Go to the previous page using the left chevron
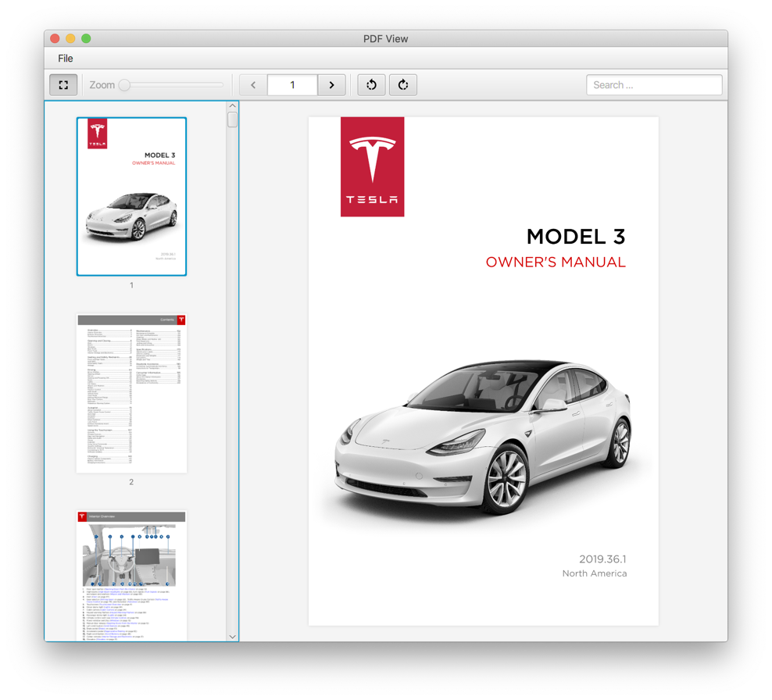The image size is (772, 700). [x=252, y=84]
